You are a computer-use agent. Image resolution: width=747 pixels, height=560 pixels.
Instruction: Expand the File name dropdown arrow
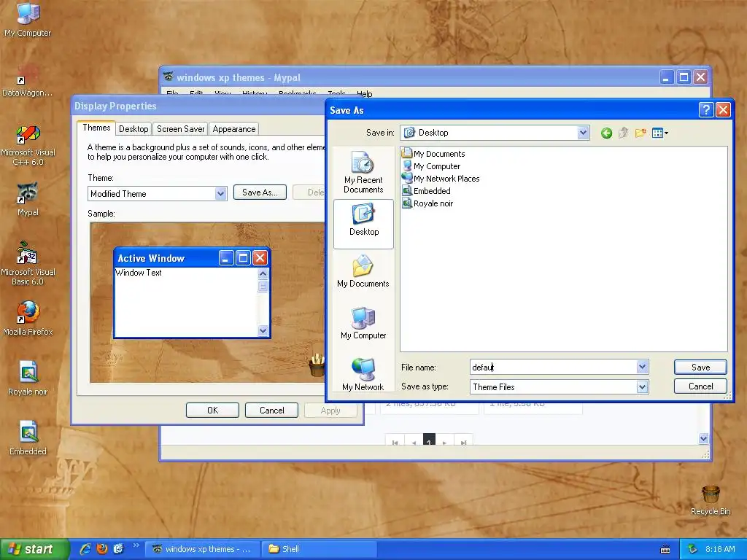pos(642,367)
